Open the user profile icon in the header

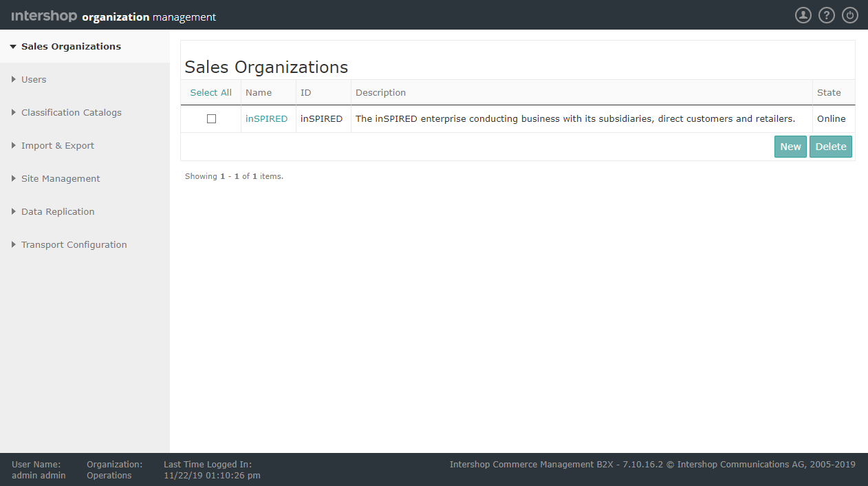point(803,14)
